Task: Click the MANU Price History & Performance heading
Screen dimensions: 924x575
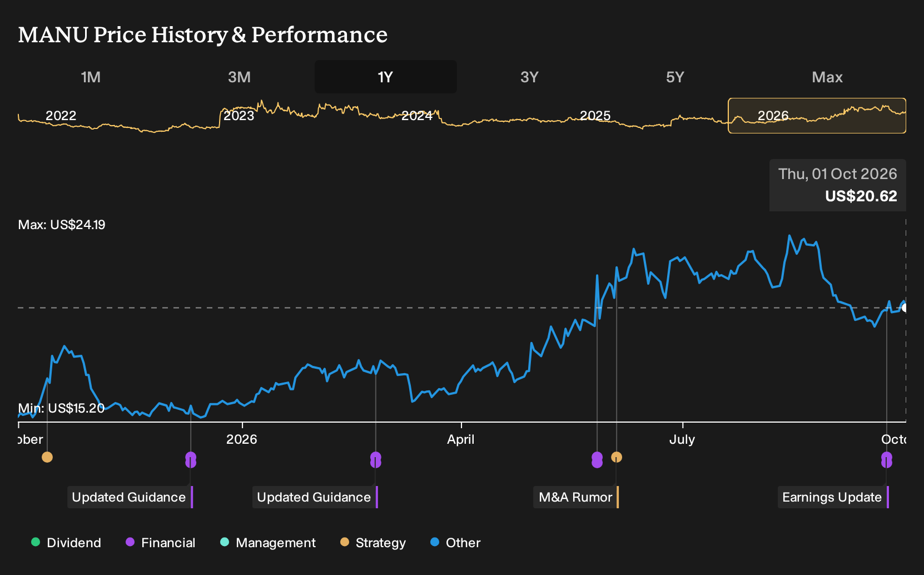Action: [x=203, y=34]
